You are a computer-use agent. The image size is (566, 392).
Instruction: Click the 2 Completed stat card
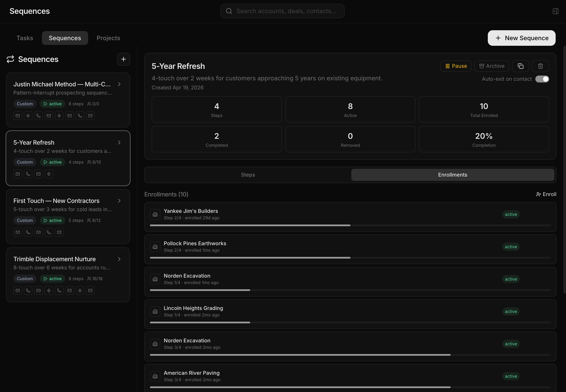coord(216,139)
